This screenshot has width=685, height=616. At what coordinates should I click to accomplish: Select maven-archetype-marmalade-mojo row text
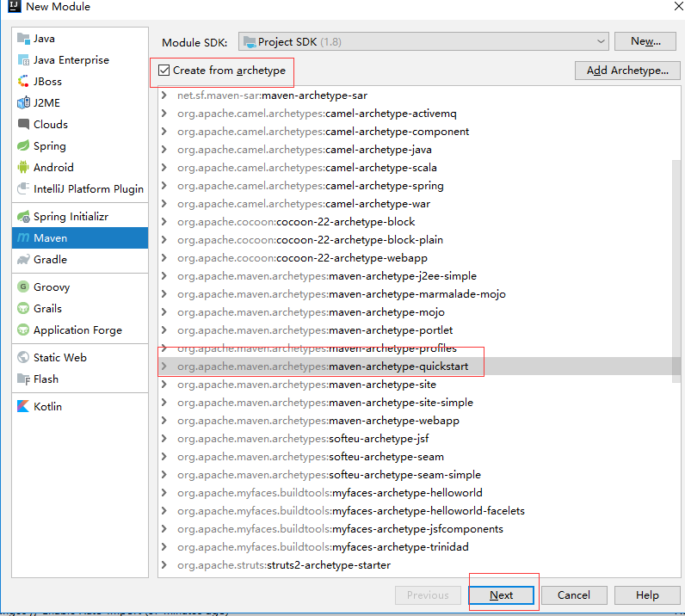point(341,294)
